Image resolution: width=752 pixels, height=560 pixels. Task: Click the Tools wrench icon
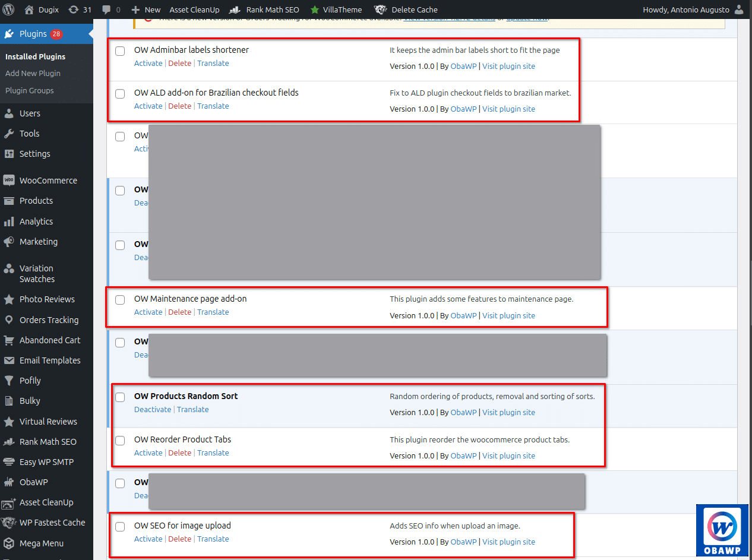[x=9, y=134]
